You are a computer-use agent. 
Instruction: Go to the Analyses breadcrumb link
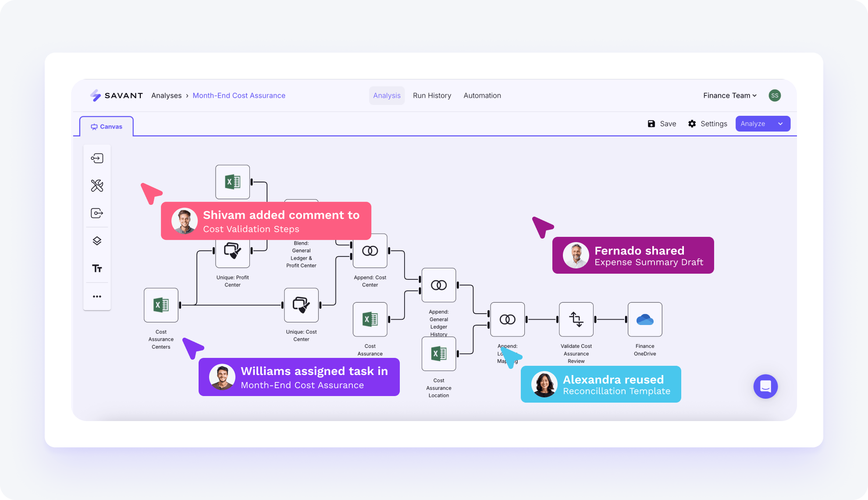coord(166,96)
